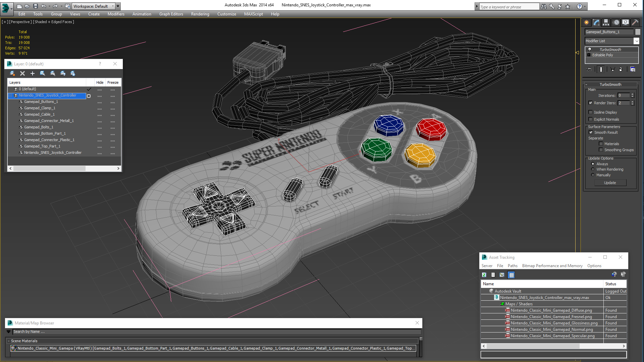
Task: Click the Save File icon
Action: tap(35, 6)
